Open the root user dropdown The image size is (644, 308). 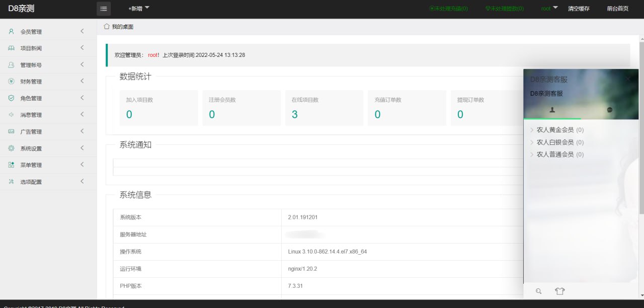[549, 9]
